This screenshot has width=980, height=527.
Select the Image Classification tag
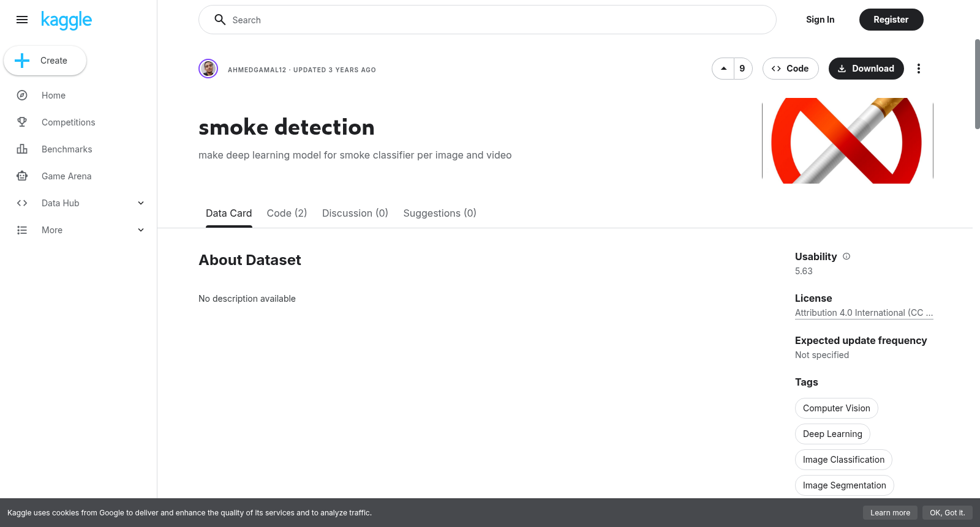(x=843, y=460)
